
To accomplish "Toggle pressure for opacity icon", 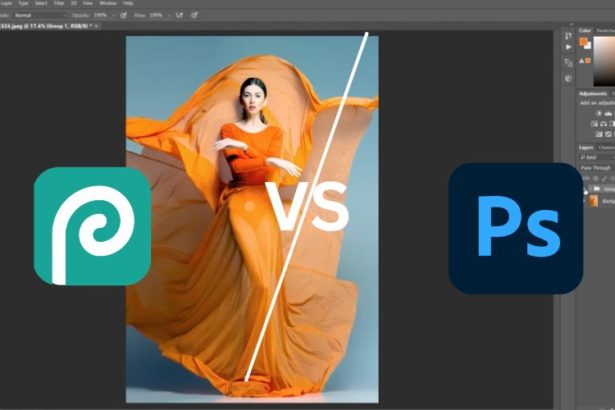I will click(x=124, y=15).
